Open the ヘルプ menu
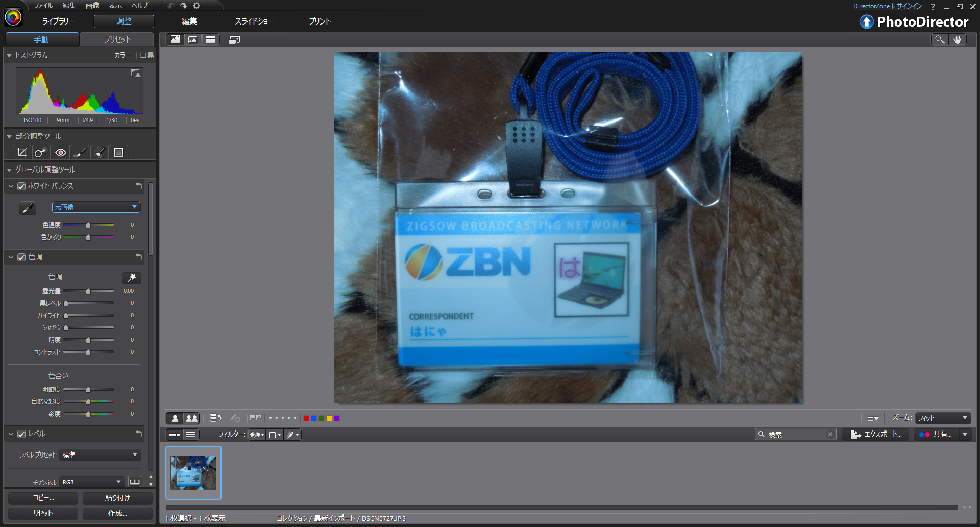The image size is (980, 527). [140, 5]
